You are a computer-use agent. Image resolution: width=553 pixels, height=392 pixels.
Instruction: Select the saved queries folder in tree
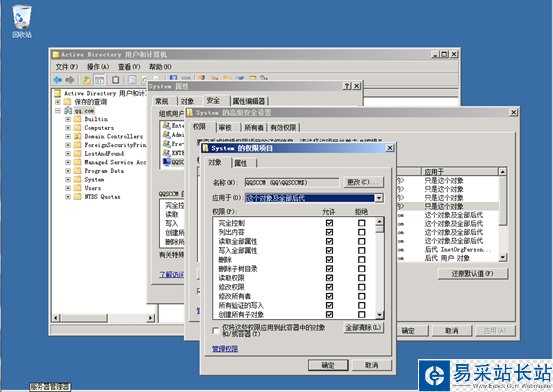click(x=91, y=102)
